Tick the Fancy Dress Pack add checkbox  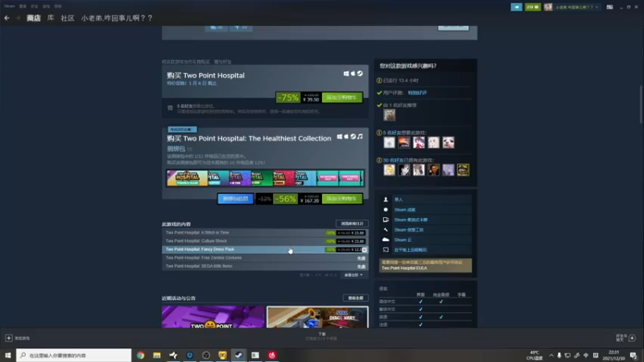point(365,249)
